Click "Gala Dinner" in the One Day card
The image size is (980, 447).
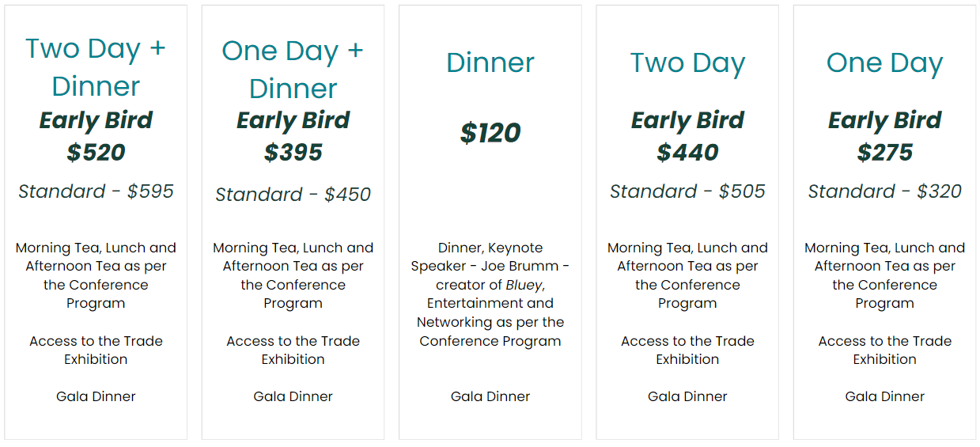pos(884,396)
